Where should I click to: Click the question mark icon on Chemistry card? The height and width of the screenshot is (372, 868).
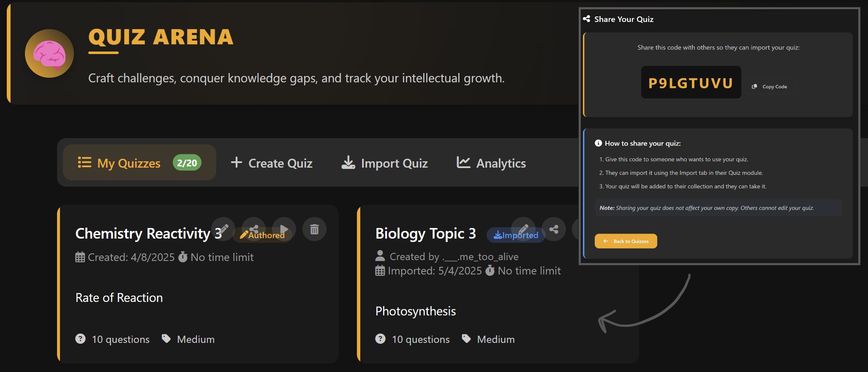(x=80, y=339)
